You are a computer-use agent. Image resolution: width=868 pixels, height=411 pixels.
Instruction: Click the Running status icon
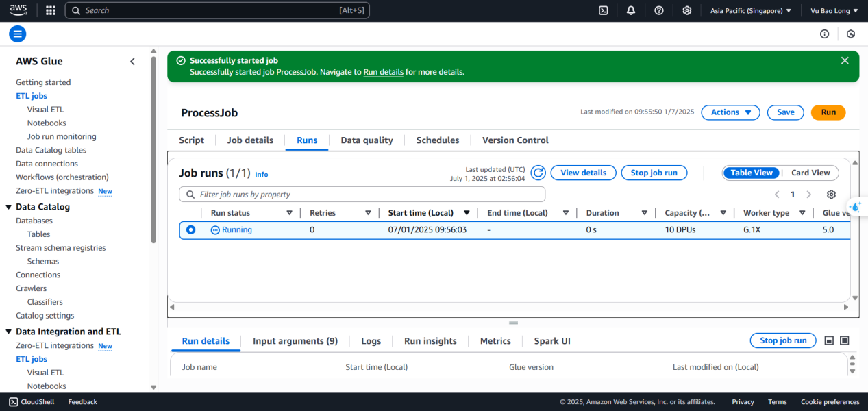click(215, 230)
